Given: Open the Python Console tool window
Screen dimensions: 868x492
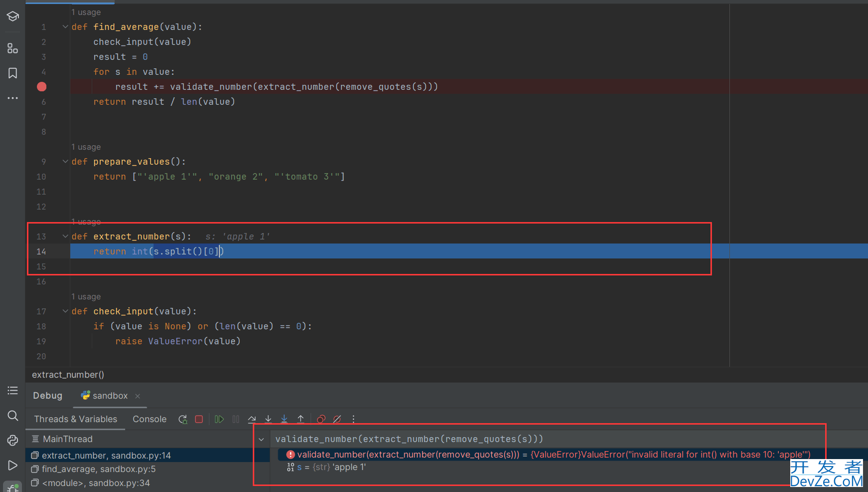Looking at the screenshot, I should pos(12,440).
